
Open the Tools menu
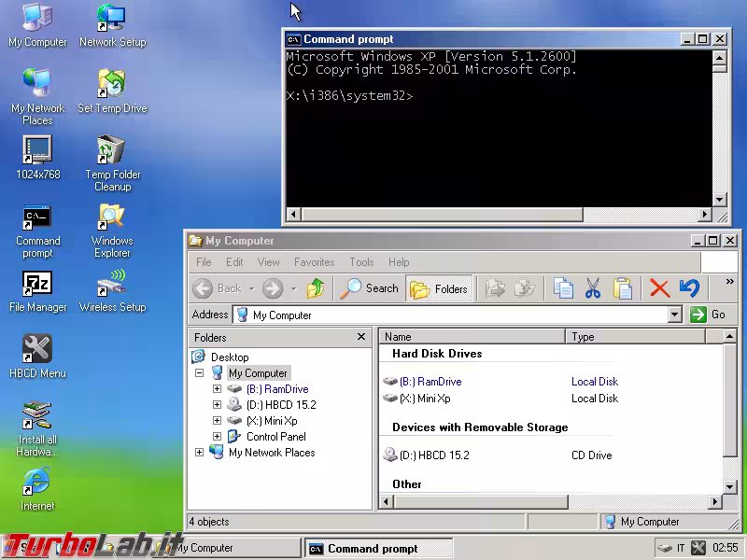(361, 262)
